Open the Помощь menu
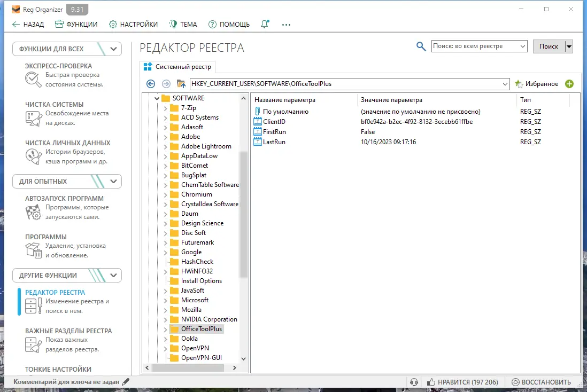The height and width of the screenshot is (392, 587). [x=229, y=25]
